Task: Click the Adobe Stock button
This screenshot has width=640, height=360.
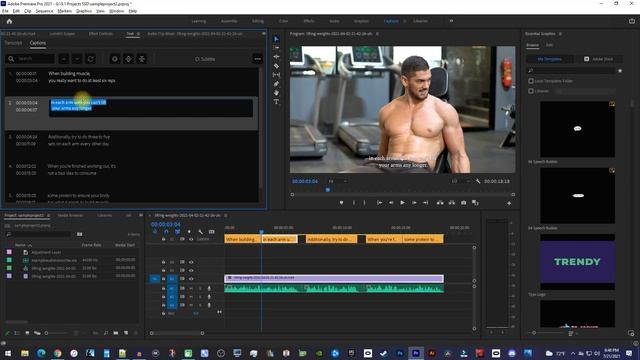Action: point(599,59)
